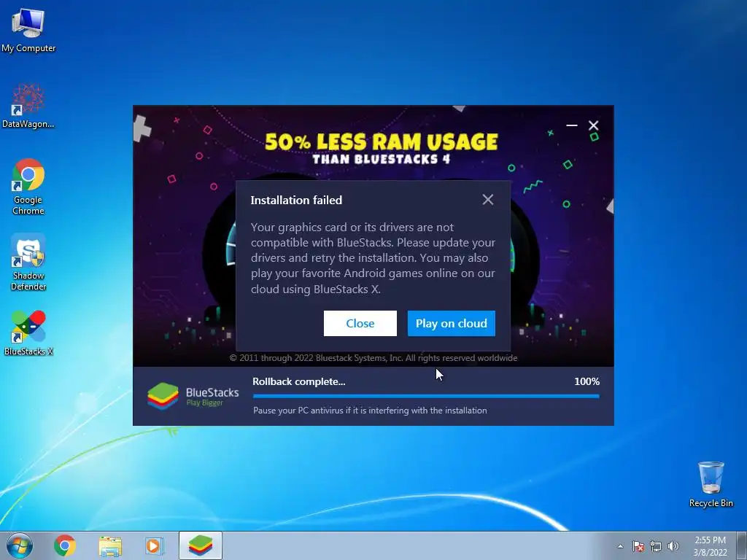
Task: Show hidden system tray icons
Action: click(620, 546)
